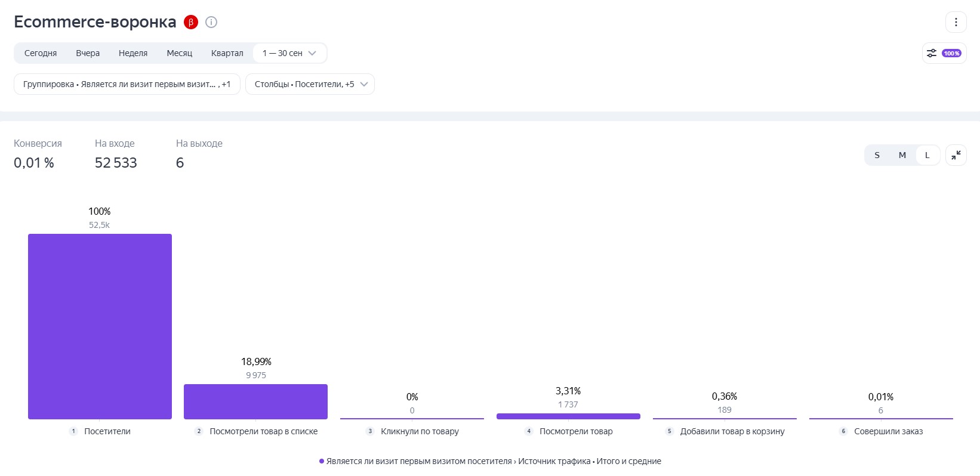Select the Сегодня period tab
The image size is (980, 476).
point(41,53)
